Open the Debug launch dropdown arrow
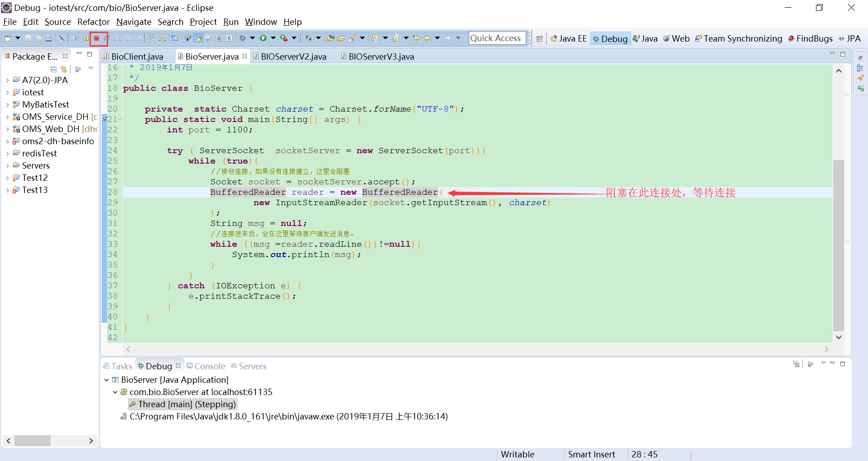The image size is (868, 461). (252, 38)
